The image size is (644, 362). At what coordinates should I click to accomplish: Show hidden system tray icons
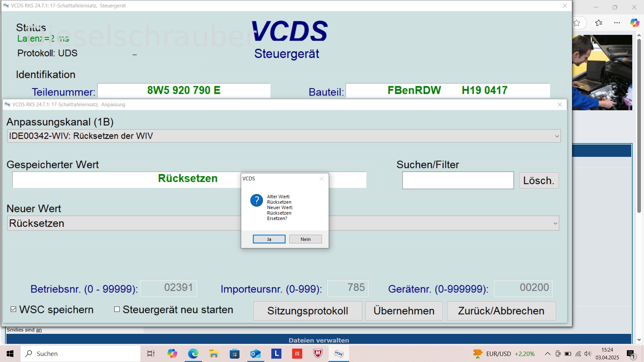pyautogui.click(x=548, y=354)
